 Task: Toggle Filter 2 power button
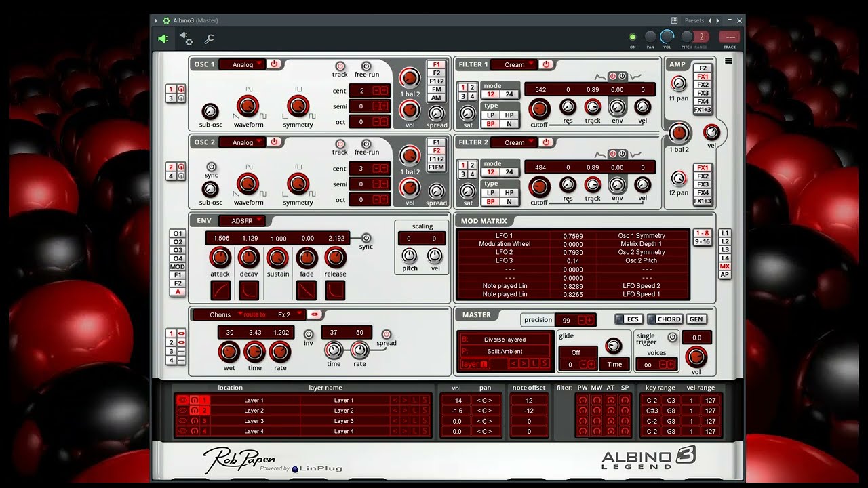pyautogui.click(x=546, y=142)
